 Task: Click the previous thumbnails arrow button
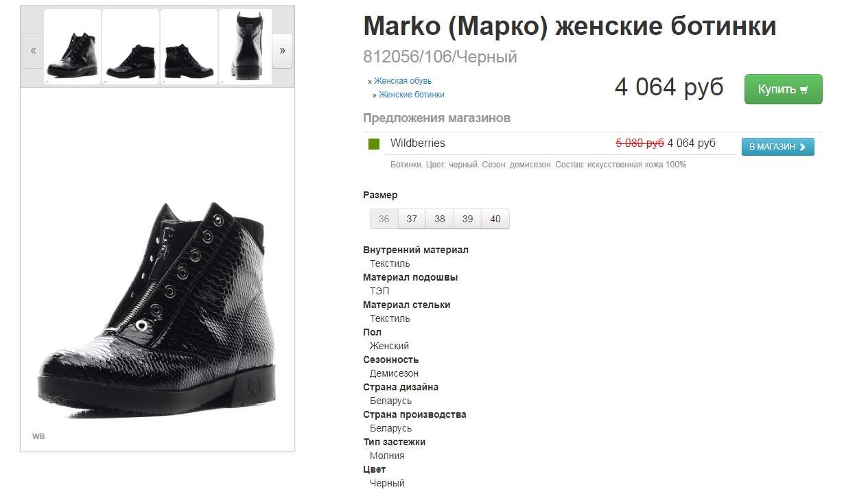[33, 51]
